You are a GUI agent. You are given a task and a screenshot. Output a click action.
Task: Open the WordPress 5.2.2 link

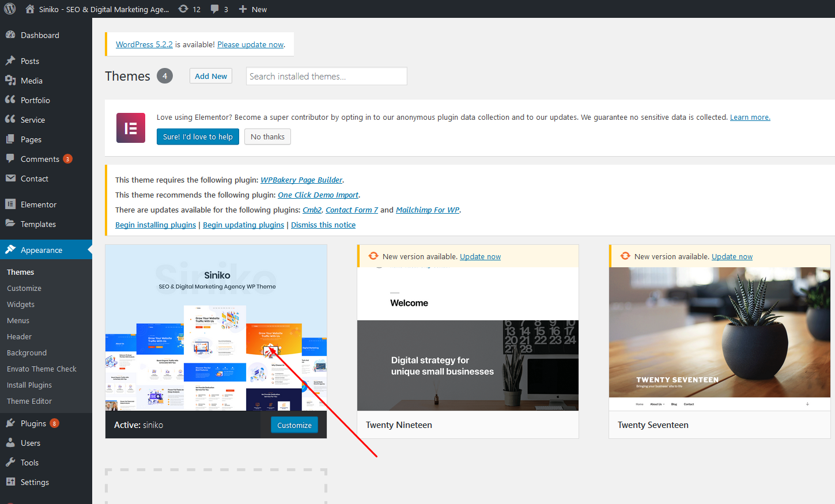coord(144,44)
